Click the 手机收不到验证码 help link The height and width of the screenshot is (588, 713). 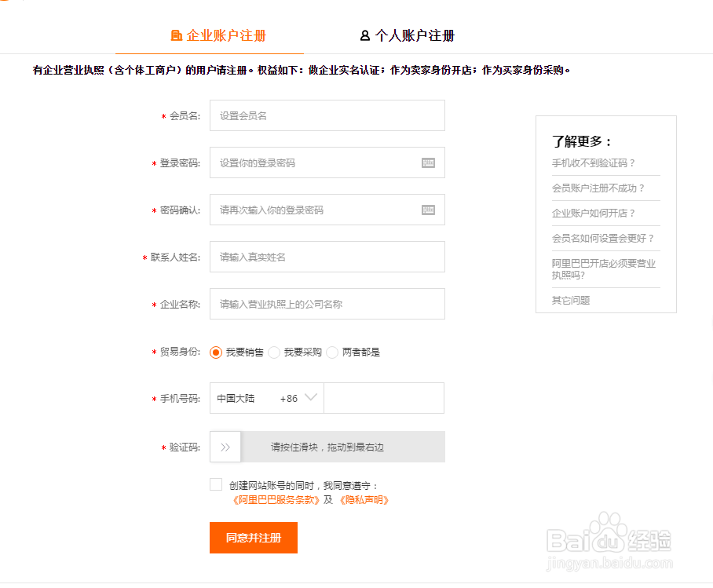click(591, 163)
